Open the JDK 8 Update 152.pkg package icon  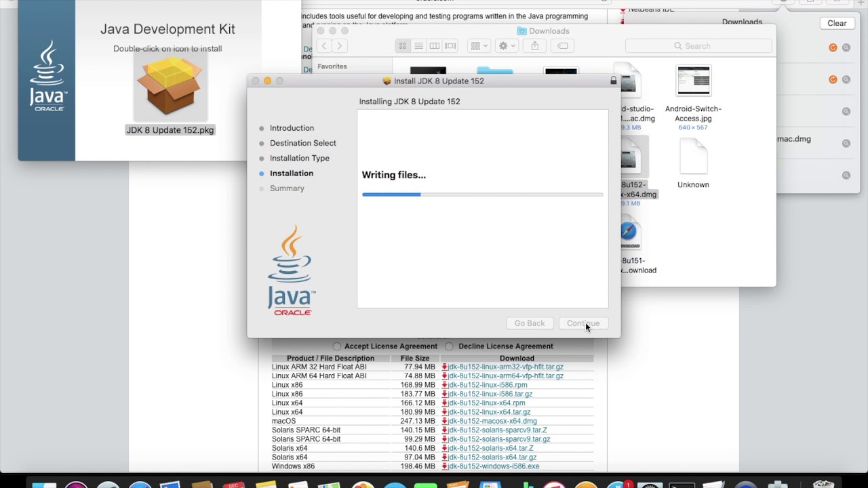coord(170,86)
